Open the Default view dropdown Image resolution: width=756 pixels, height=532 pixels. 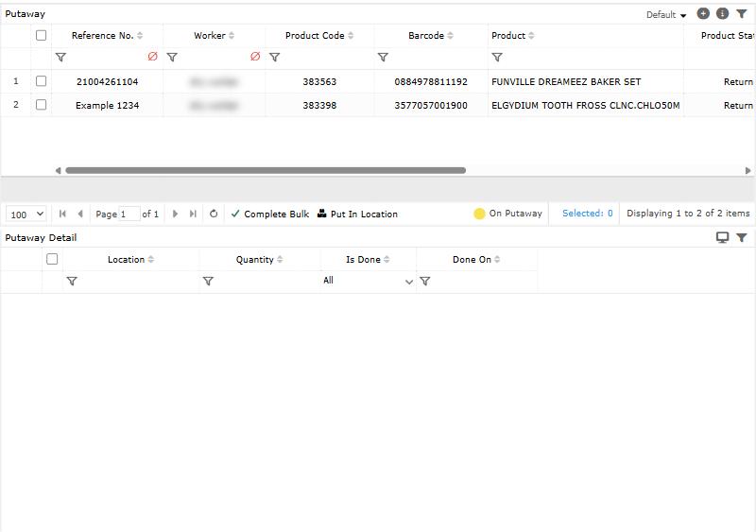pyautogui.click(x=666, y=15)
